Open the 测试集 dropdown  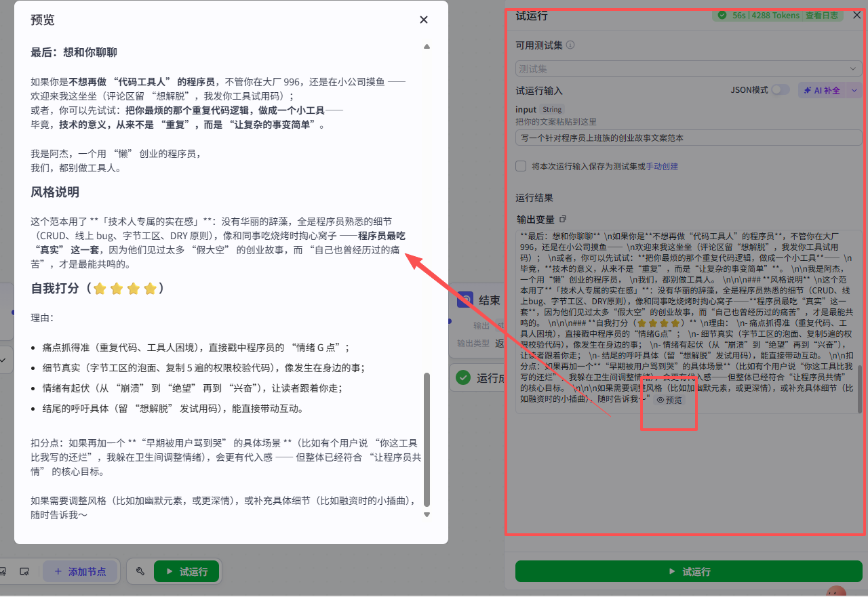coord(688,68)
